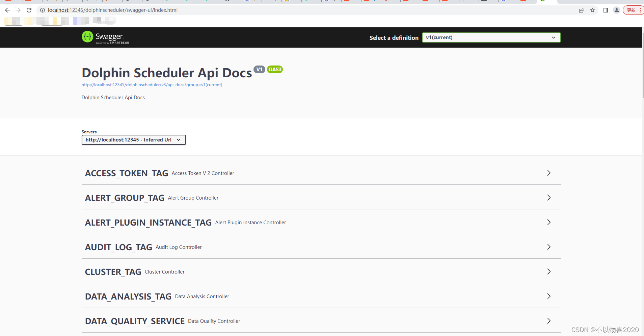
Task: Click the share page icon
Action: coord(582,10)
